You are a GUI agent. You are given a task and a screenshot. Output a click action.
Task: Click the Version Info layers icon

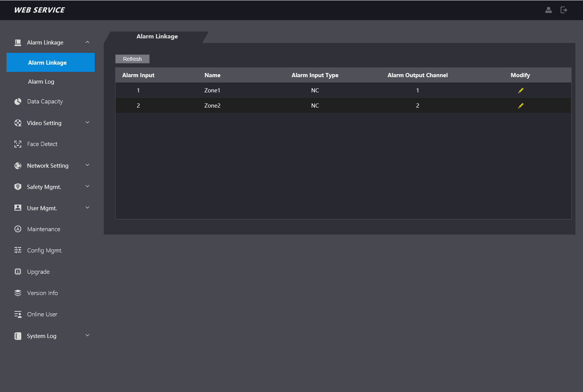(18, 293)
